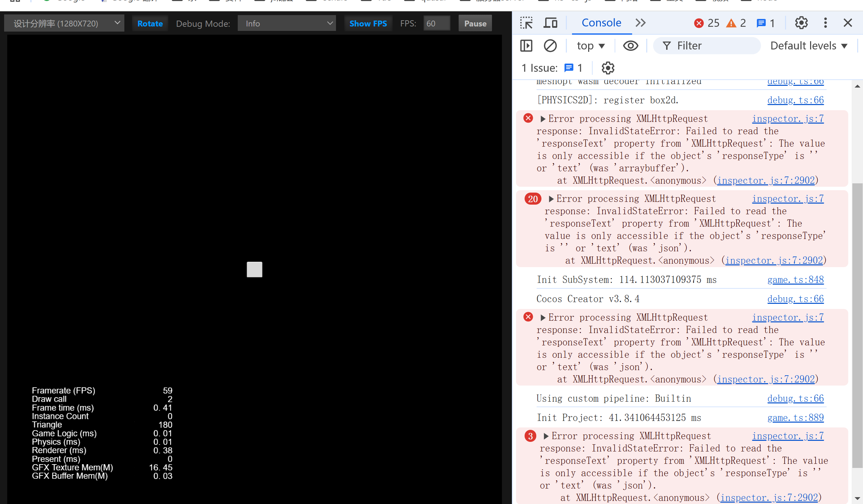Open the game.ts:848 source link
This screenshot has height=504, width=863.
[795, 279]
